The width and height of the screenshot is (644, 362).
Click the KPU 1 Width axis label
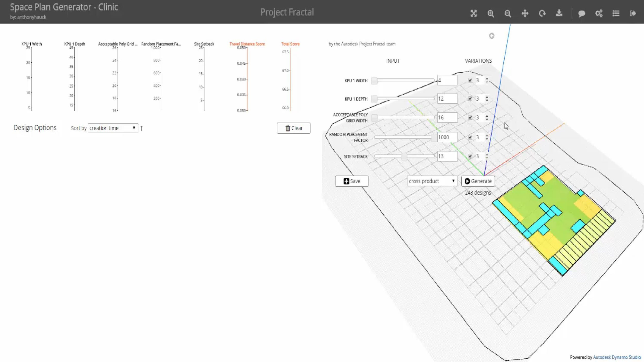pyautogui.click(x=31, y=44)
